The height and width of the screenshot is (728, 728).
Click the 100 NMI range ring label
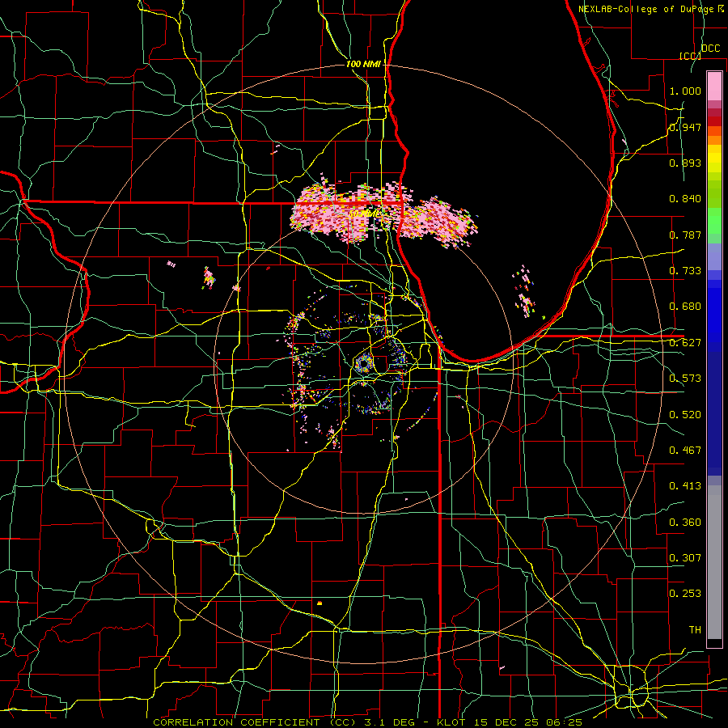point(363,64)
